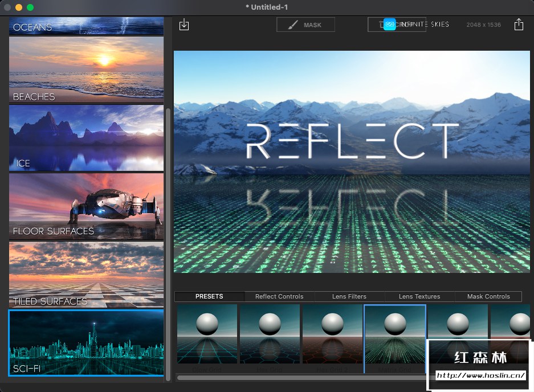Image resolution: width=534 pixels, height=392 pixels.
Task: Select the Oceans category at top
Action: tap(86, 26)
